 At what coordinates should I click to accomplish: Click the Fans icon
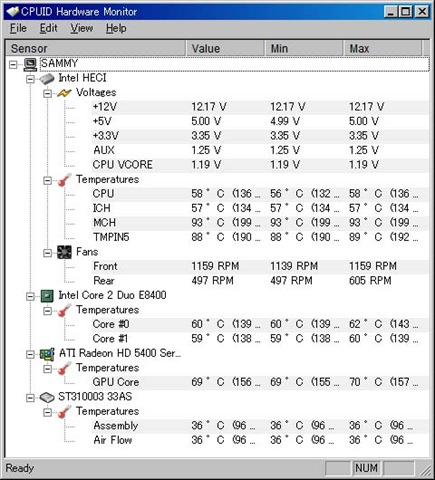pyautogui.click(x=64, y=252)
